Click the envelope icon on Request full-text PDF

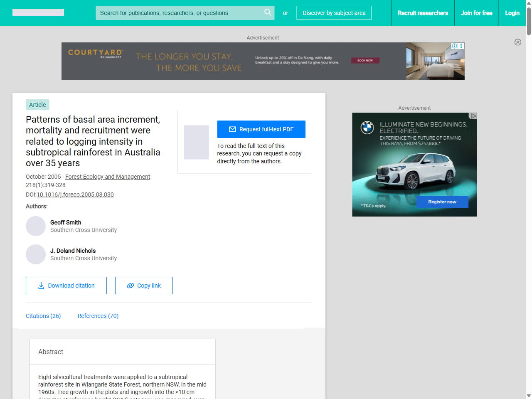tap(233, 129)
